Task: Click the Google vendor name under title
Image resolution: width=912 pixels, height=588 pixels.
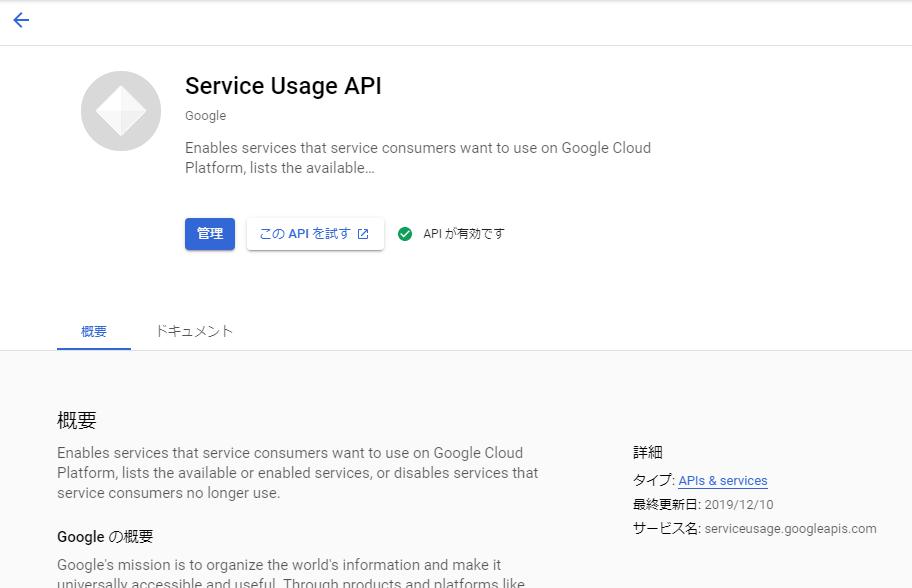Action: coord(206,116)
